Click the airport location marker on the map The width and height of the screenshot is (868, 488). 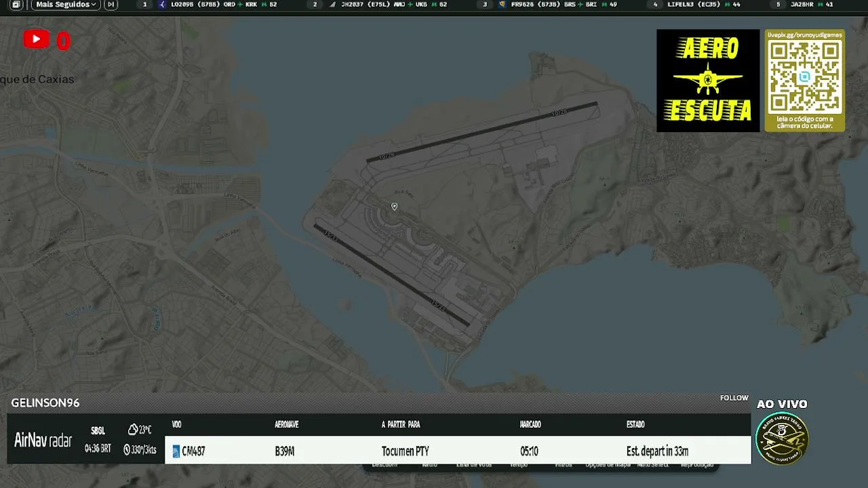[394, 206]
